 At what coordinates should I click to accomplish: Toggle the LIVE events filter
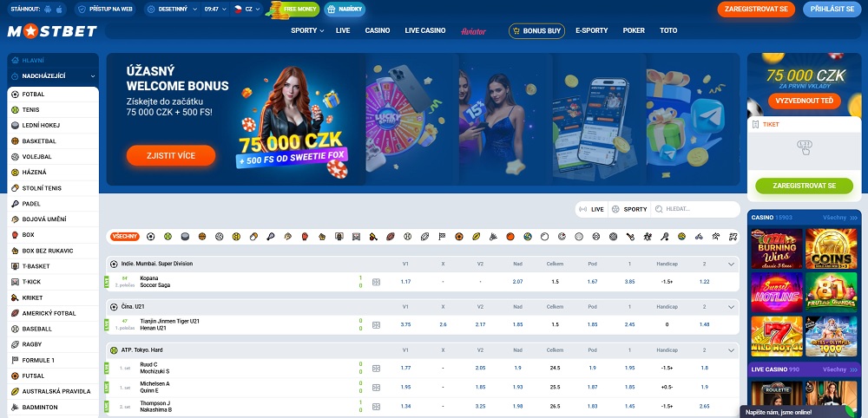[x=592, y=209]
